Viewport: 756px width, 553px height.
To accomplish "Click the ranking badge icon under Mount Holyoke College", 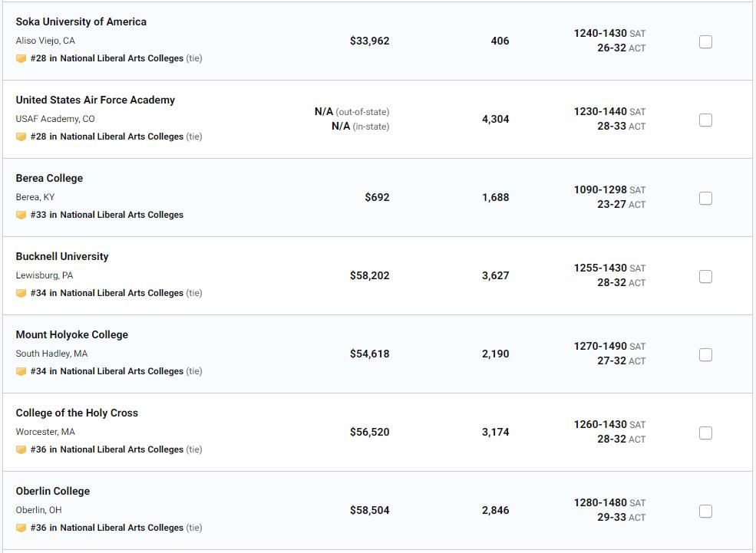I will click(21, 371).
